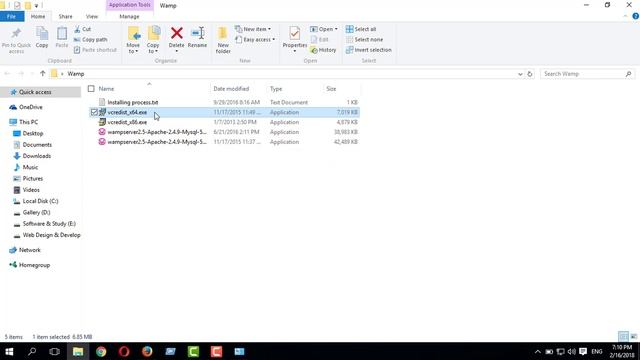This screenshot has width=640, height=360.
Task: Click Invert selection in ribbon
Action: click(369, 50)
